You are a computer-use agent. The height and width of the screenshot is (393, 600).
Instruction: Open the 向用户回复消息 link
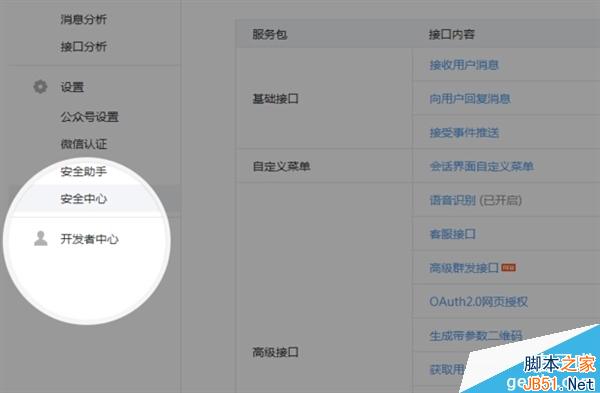click(x=470, y=99)
